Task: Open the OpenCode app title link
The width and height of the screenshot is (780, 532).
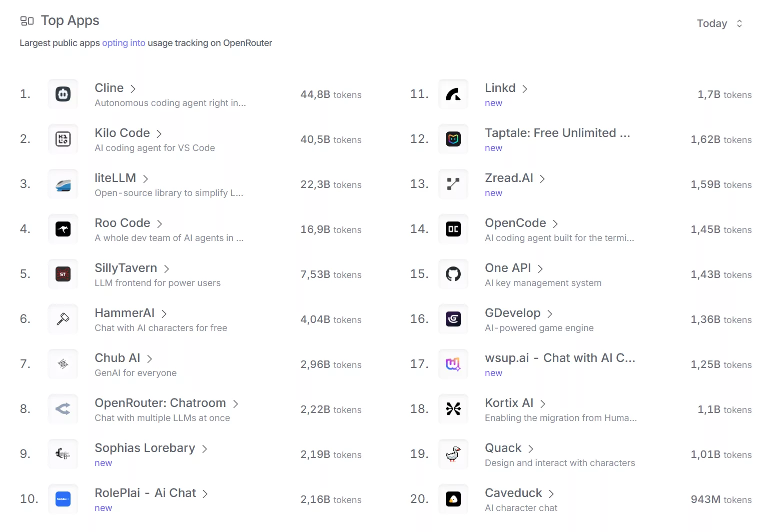Action: click(x=515, y=223)
